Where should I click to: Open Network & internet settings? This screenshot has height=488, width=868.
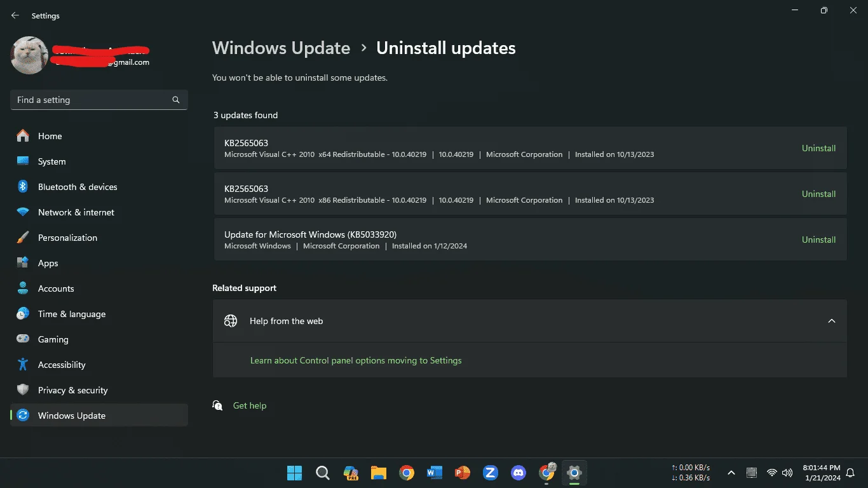click(99, 212)
